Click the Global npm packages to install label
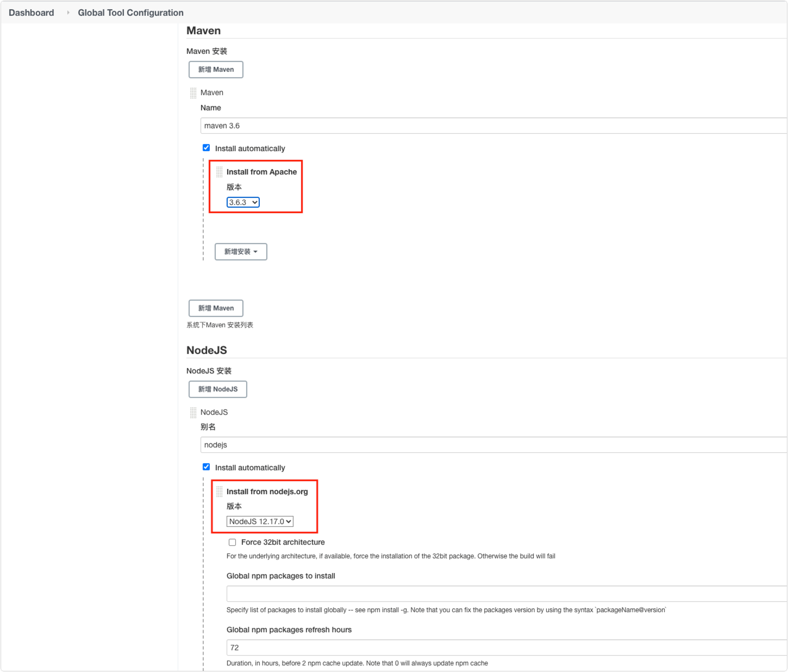Viewport: 788px width, 672px height. 281,576
